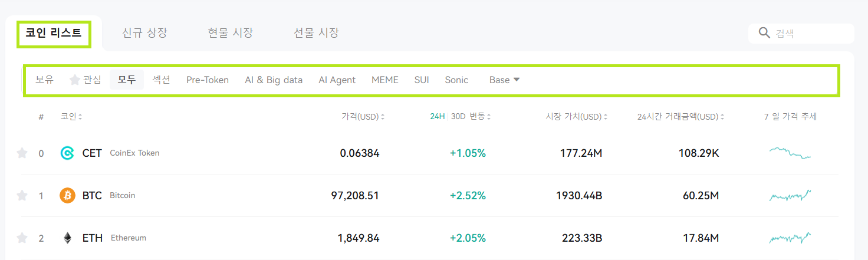Screen dimensions: 868x260
Task: Click the magnifier icon in search box
Action: pyautogui.click(x=765, y=33)
